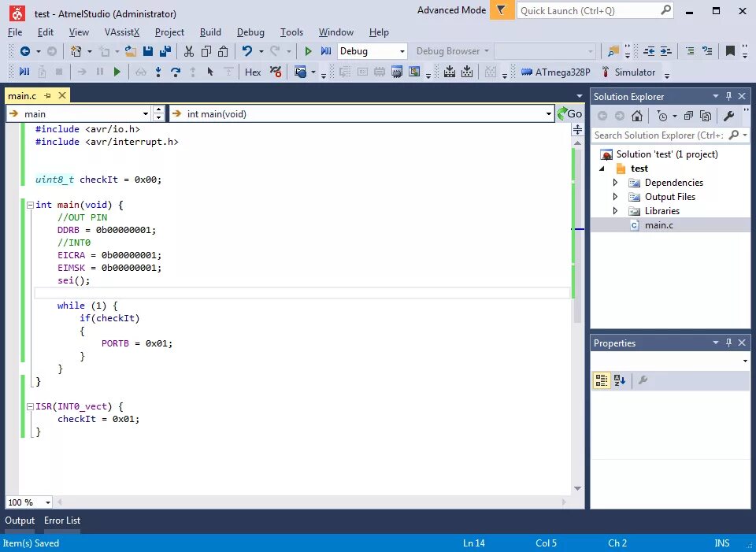
Task: Click the Simulator tool button
Action: pyautogui.click(x=628, y=72)
